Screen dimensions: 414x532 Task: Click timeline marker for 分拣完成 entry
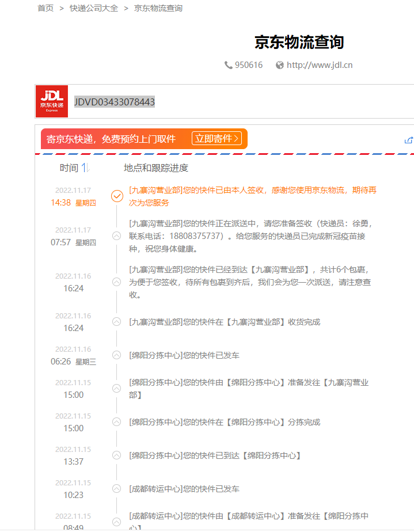click(x=116, y=421)
